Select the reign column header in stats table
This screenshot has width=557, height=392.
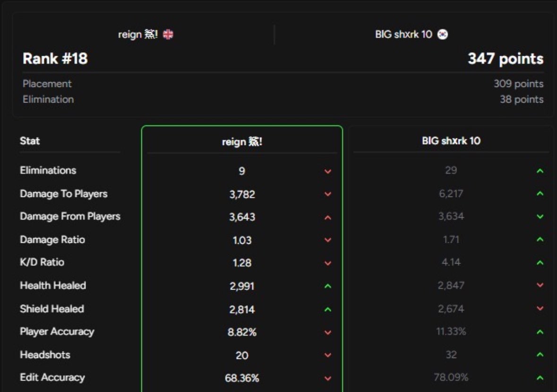pos(242,142)
